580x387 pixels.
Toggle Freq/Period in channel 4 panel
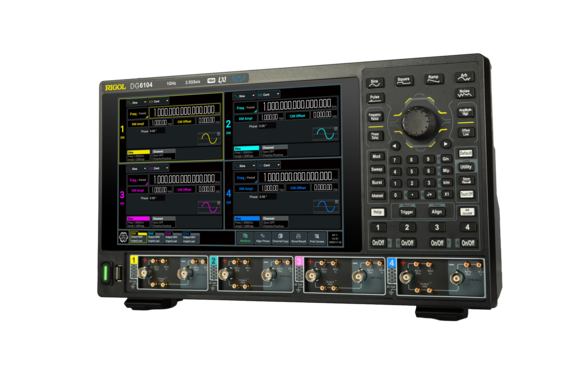pos(246,178)
